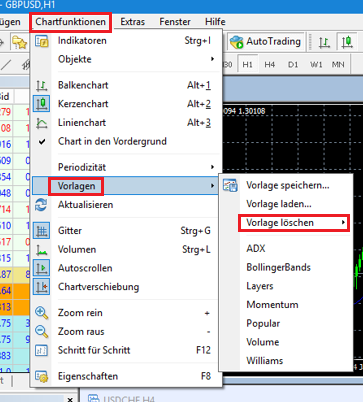Image resolution: width=363 pixels, height=402 pixels.
Task: Apply the BollingerBands template
Action: click(x=286, y=267)
